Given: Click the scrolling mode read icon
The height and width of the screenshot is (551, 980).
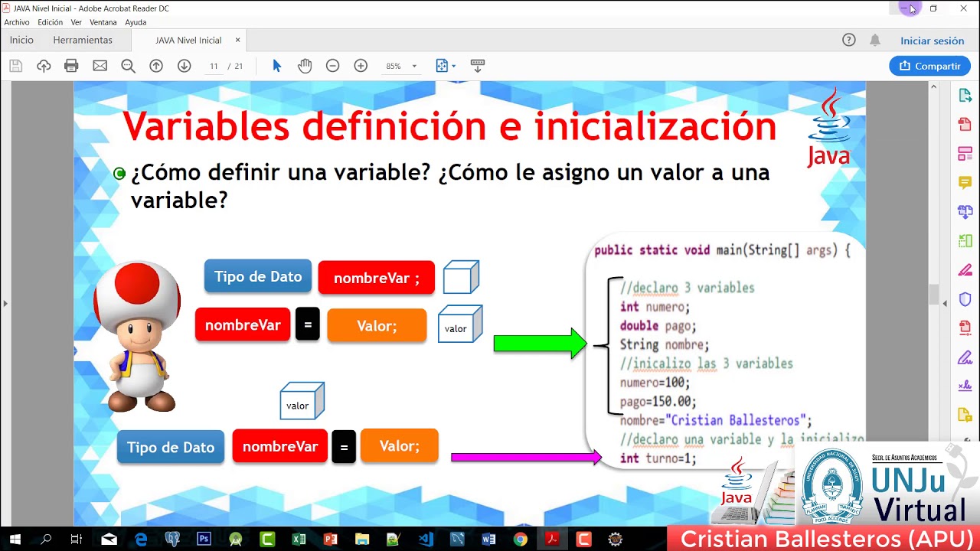Looking at the screenshot, I should [x=477, y=66].
